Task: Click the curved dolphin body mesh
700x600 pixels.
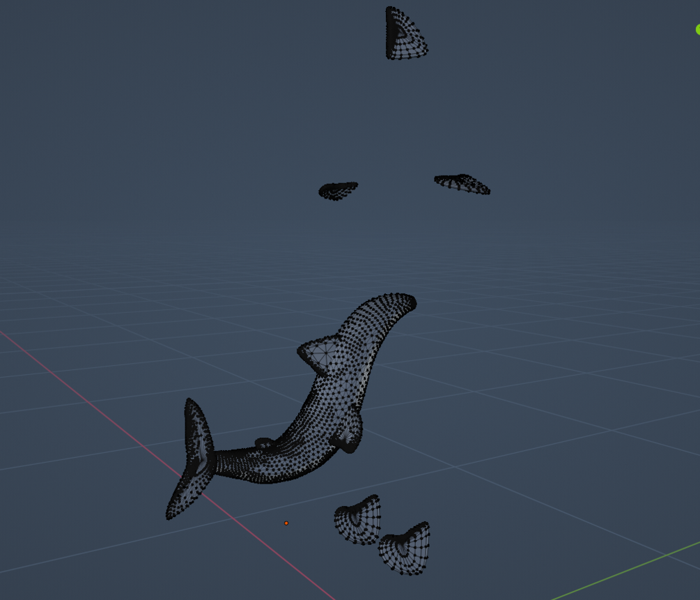Action: [x=330, y=402]
